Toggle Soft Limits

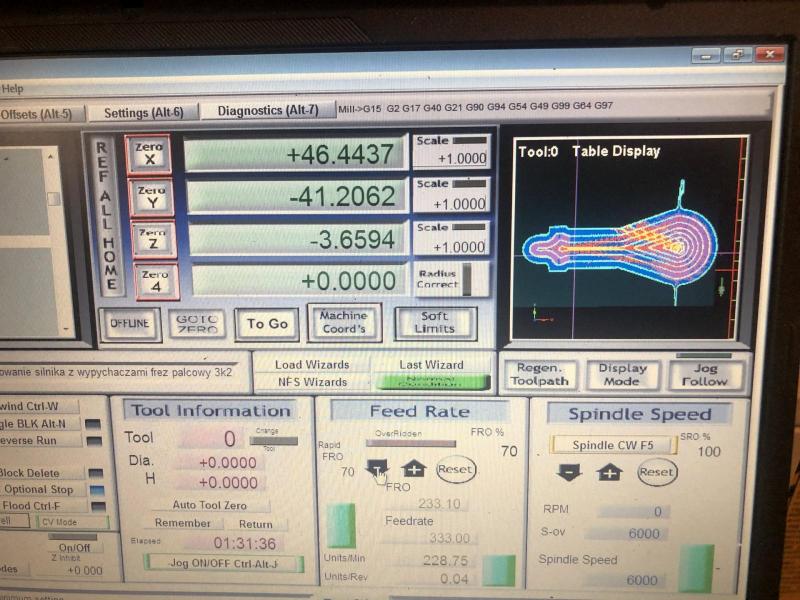pos(434,322)
